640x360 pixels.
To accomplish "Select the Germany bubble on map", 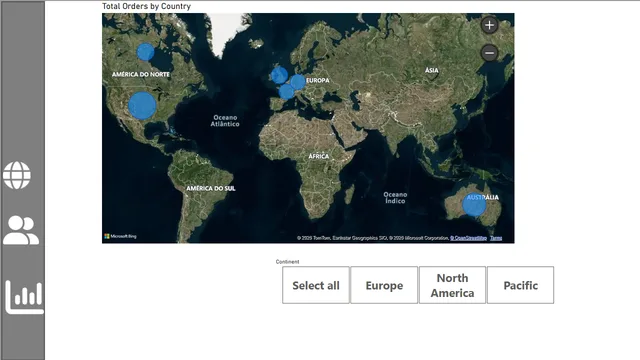I will tap(298, 82).
